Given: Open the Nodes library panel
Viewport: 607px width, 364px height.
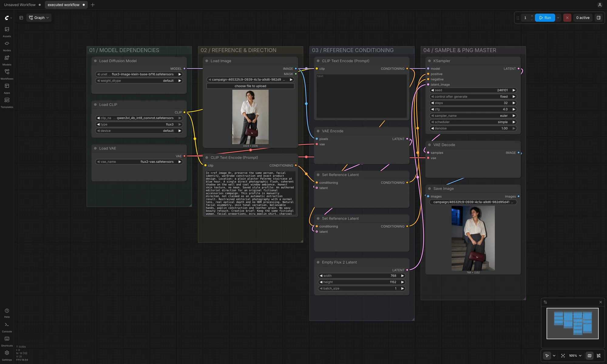Looking at the screenshot, I should [7, 46].
